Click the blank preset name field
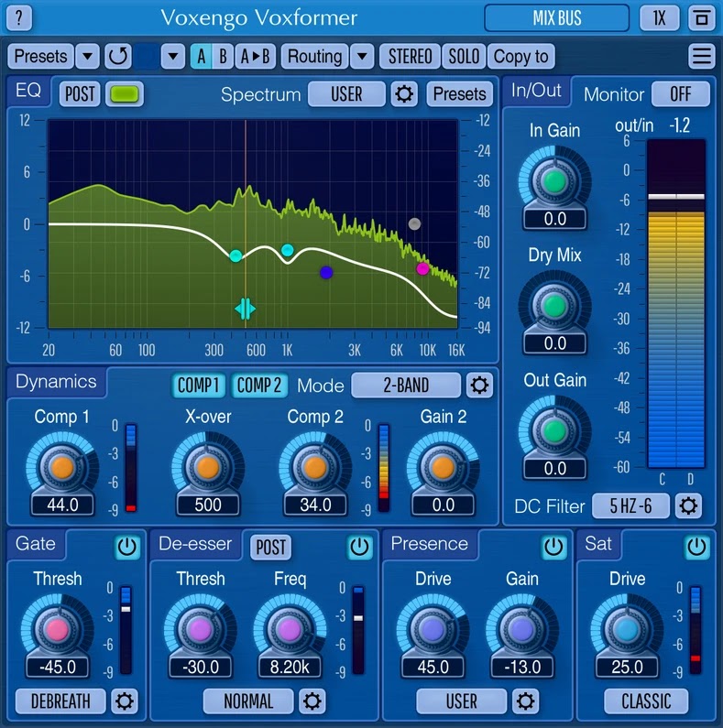 (x=147, y=56)
